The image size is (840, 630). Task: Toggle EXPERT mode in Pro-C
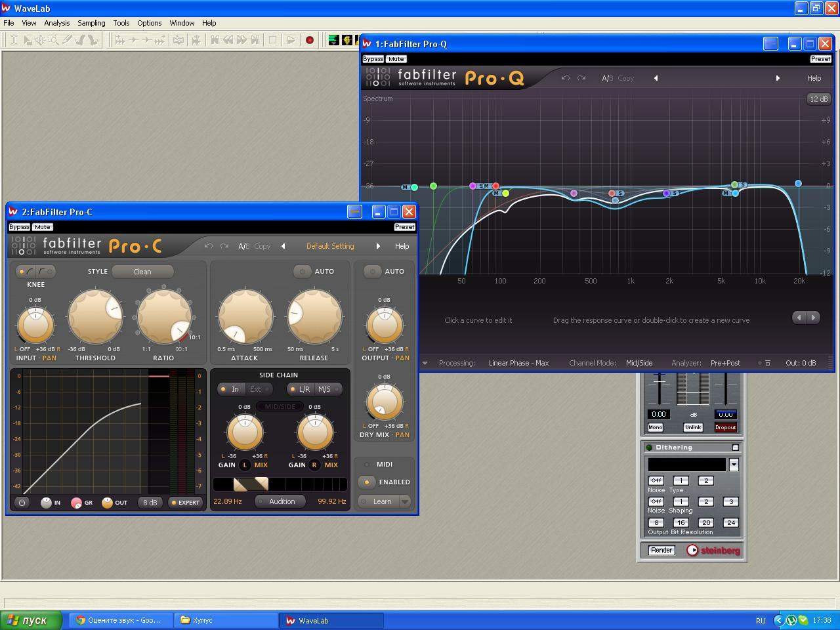(x=184, y=503)
